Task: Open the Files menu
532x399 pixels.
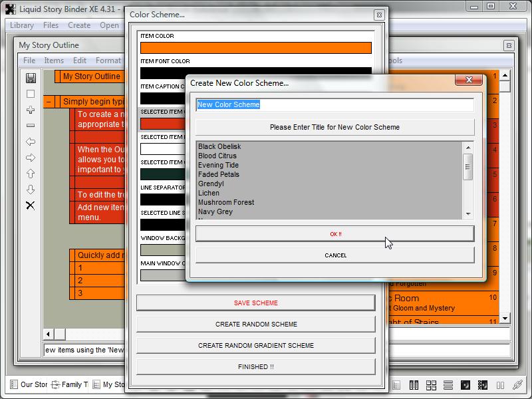Action: [51, 25]
